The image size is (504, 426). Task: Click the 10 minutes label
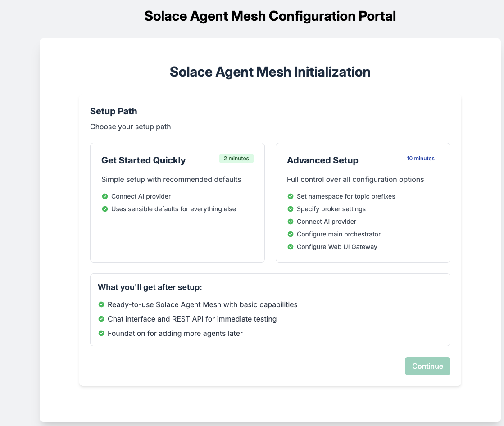point(420,159)
